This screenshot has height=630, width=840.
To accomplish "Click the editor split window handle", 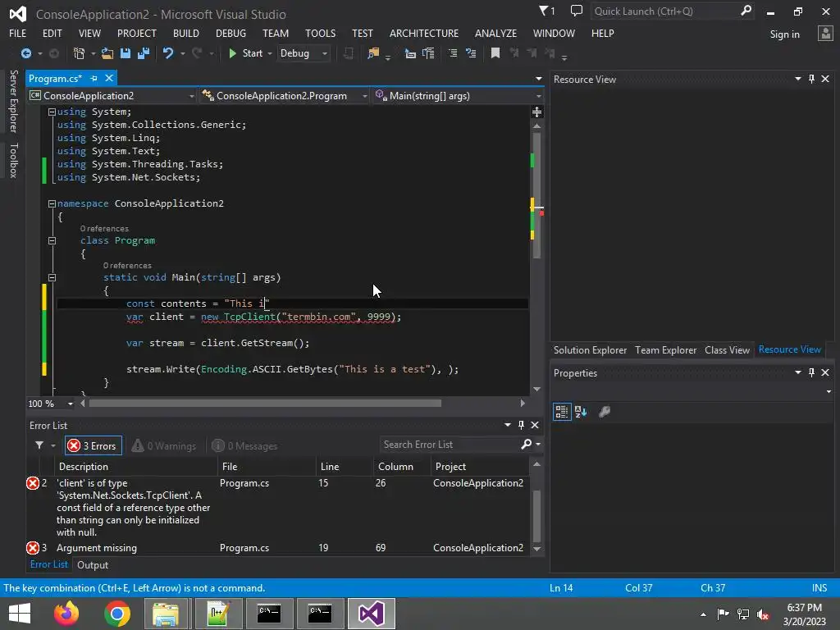I will tap(536, 112).
